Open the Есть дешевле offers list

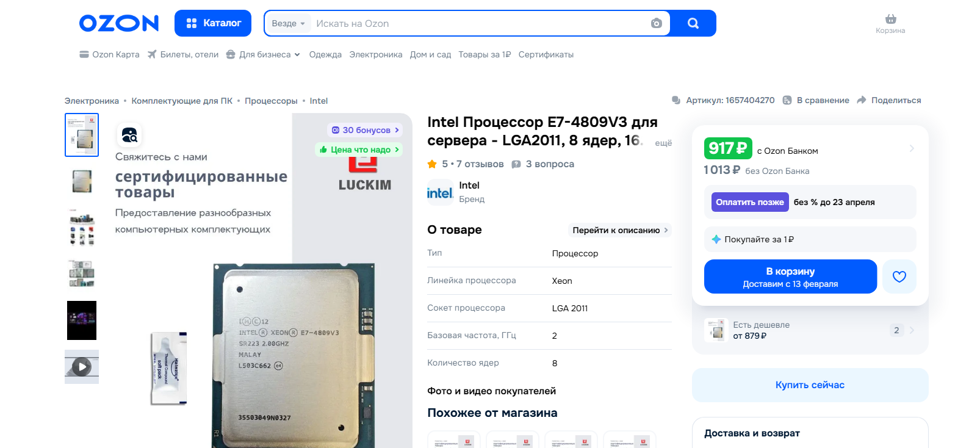click(x=810, y=330)
